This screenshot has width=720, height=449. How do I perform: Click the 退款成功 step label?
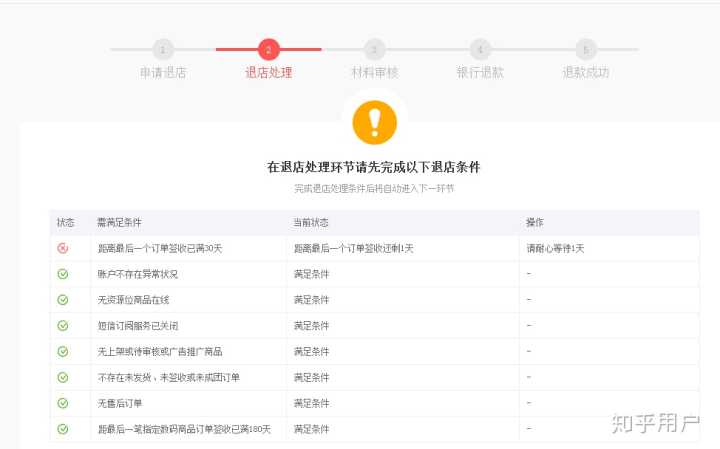tap(585, 73)
